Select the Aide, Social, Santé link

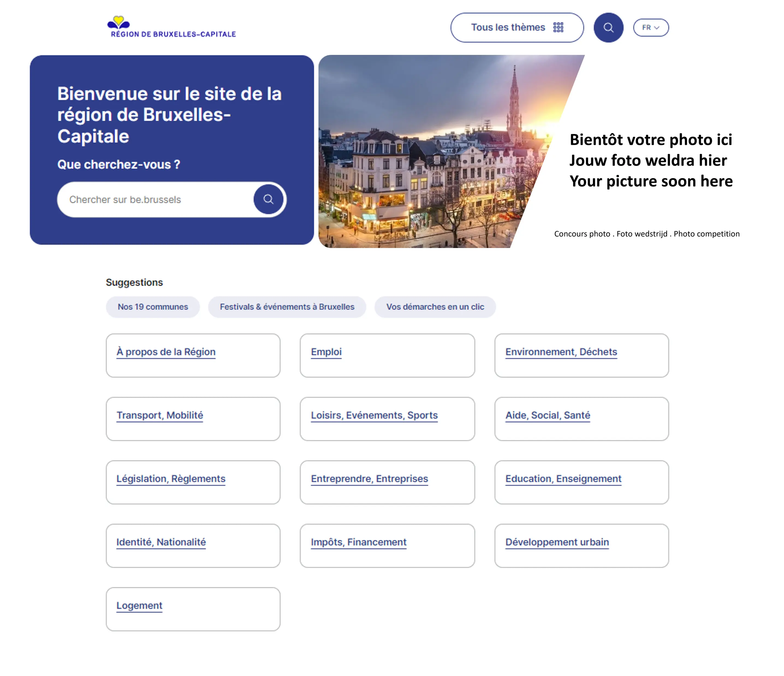(548, 415)
